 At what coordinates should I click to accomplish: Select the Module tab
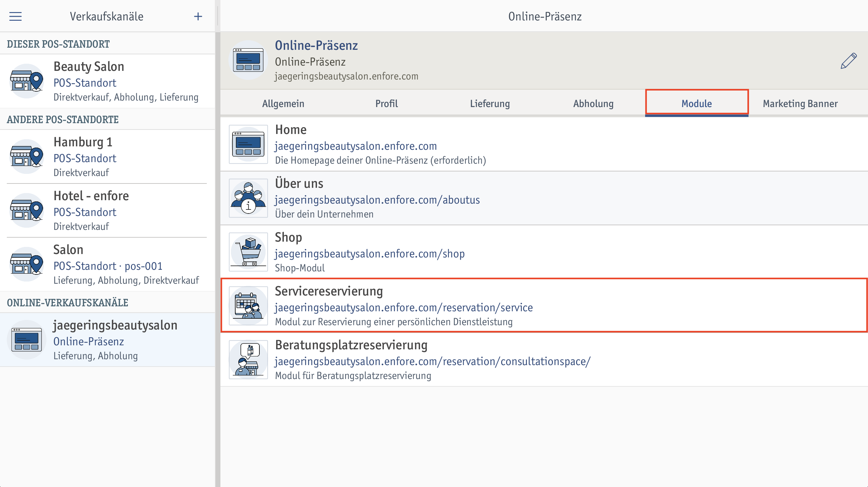click(697, 103)
